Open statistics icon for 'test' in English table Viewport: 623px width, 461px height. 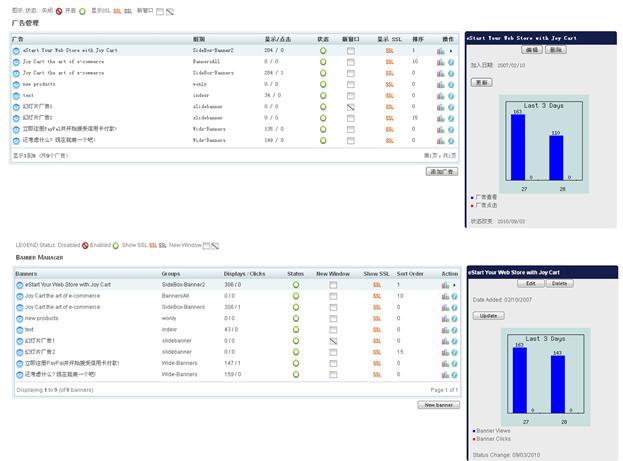click(445, 330)
